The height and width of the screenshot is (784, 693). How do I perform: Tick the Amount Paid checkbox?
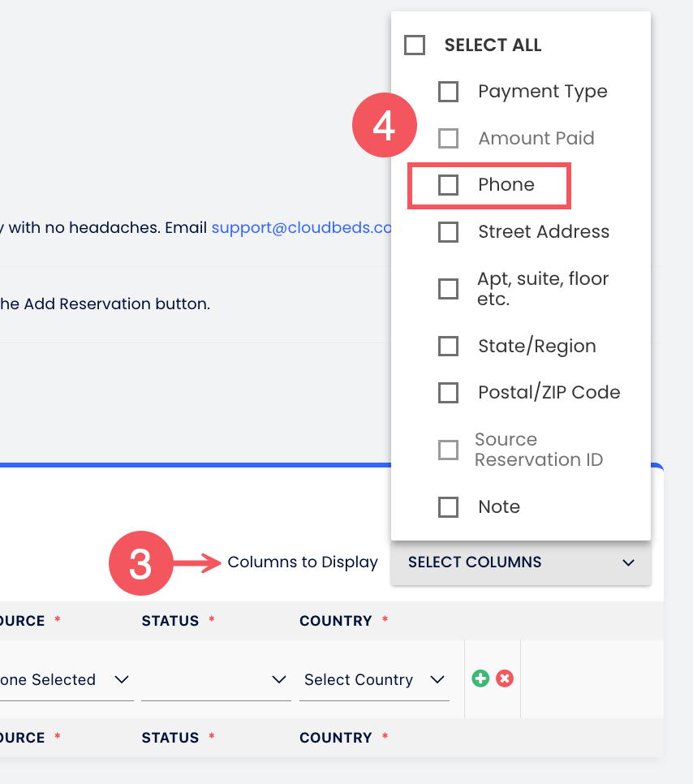448,139
